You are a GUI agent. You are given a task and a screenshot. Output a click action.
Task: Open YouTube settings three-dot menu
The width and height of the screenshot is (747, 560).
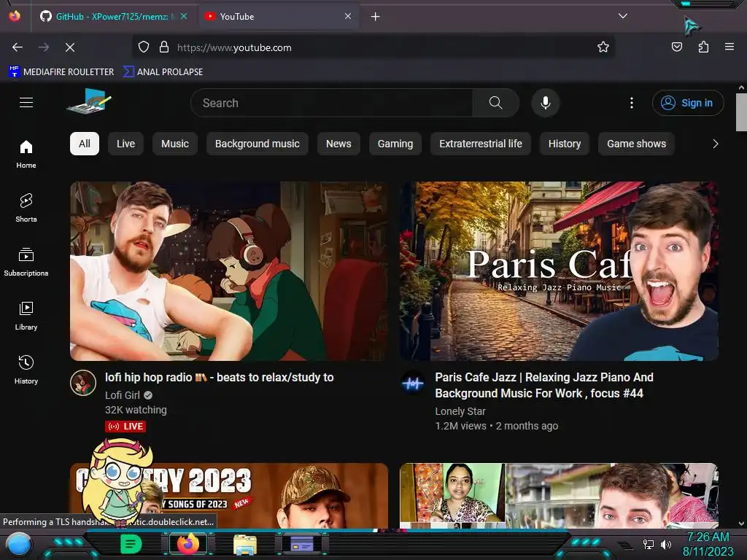(632, 103)
